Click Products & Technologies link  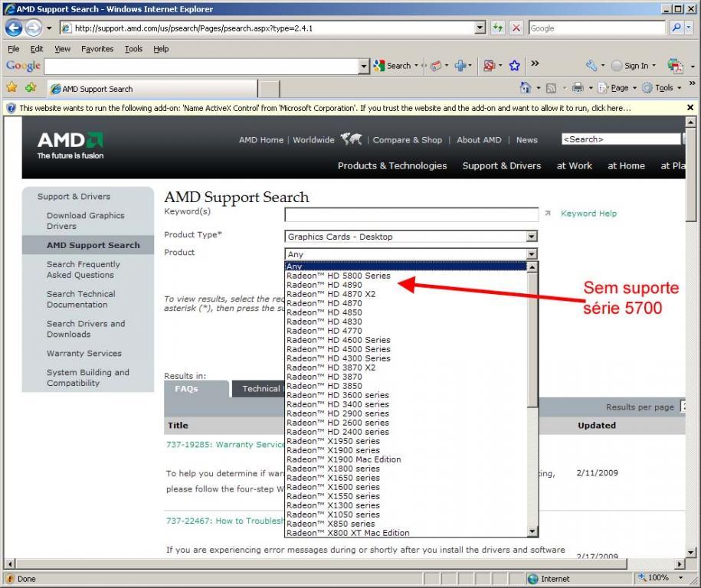(392, 166)
